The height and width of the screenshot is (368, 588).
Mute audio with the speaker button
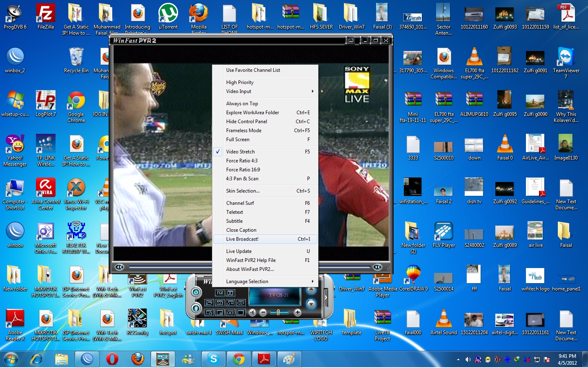tap(252, 312)
